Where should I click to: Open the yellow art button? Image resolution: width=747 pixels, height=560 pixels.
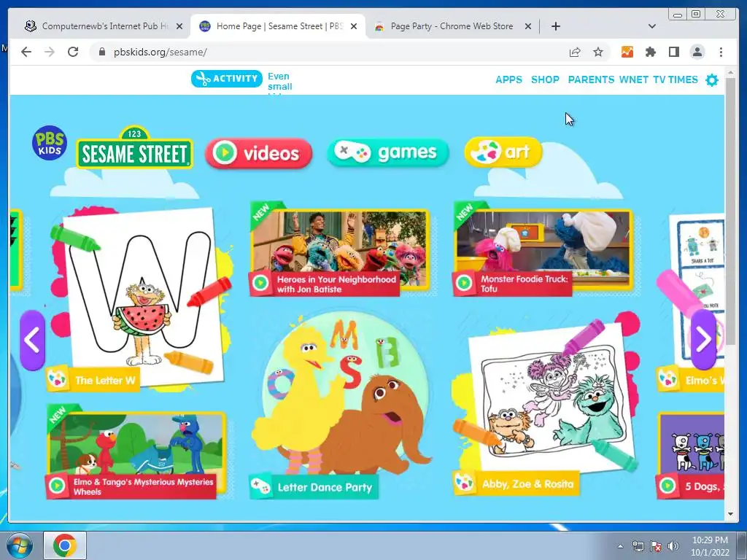[503, 152]
